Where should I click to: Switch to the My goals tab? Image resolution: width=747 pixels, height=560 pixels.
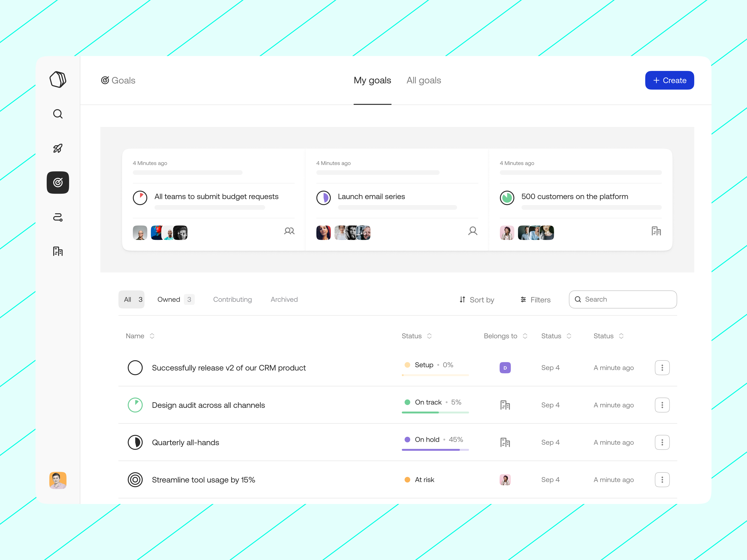tap(372, 80)
